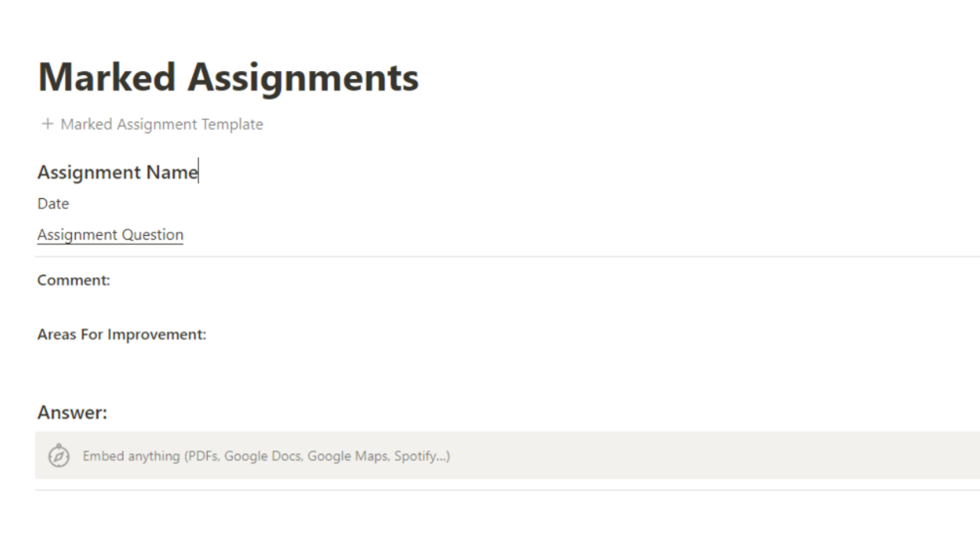Place cursor in the Assignment Name heading
This screenshot has width=980, height=551.
[x=117, y=173]
